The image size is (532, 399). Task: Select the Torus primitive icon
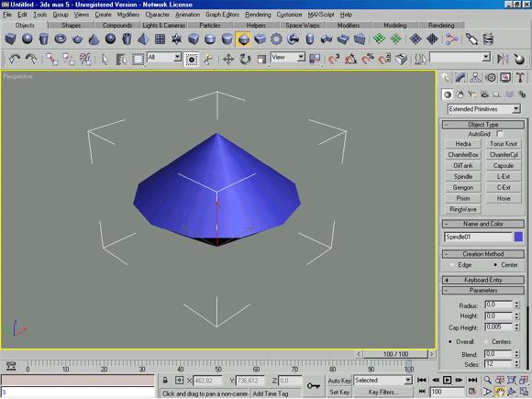(x=61, y=39)
